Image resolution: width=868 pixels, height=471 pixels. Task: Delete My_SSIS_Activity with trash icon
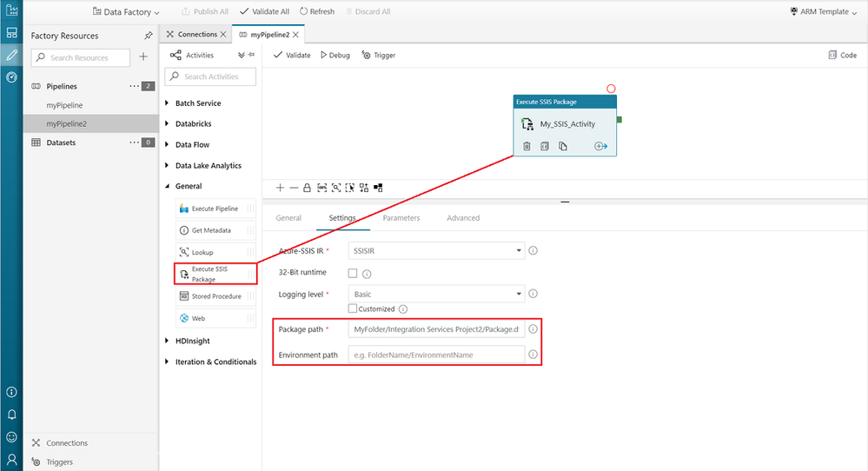click(x=527, y=146)
